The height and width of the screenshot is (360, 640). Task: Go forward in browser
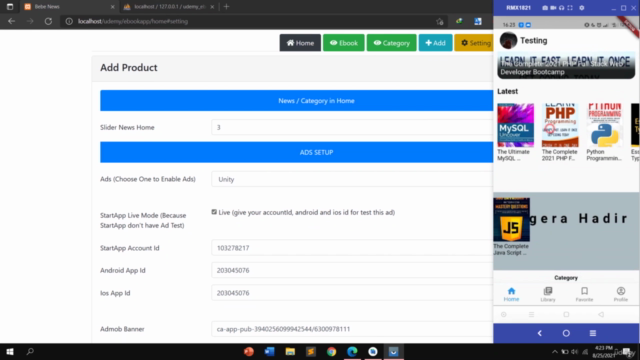click(30, 21)
